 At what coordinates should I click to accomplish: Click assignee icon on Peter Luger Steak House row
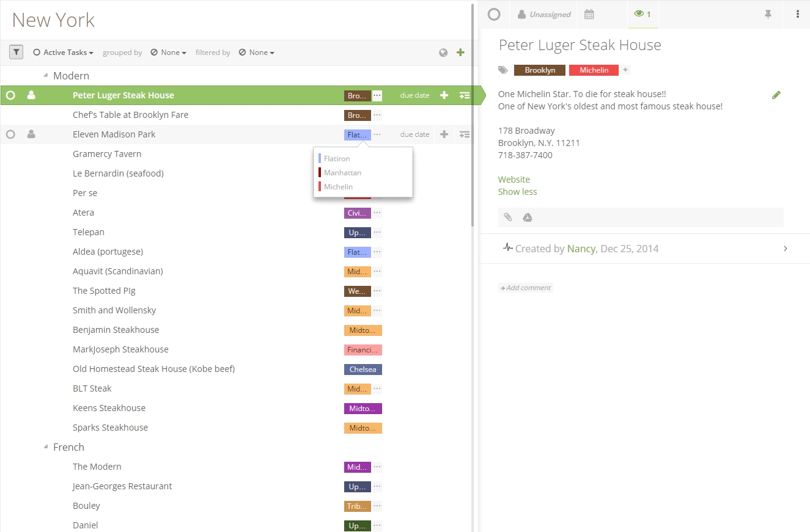click(31, 95)
